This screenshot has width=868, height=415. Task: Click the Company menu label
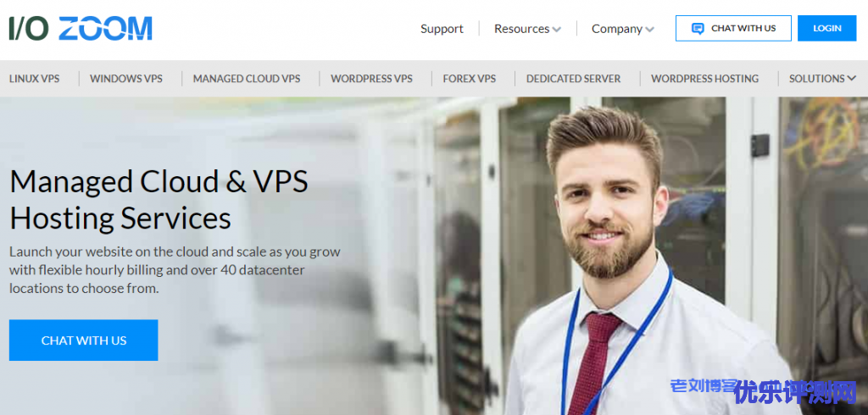point(617,29)
